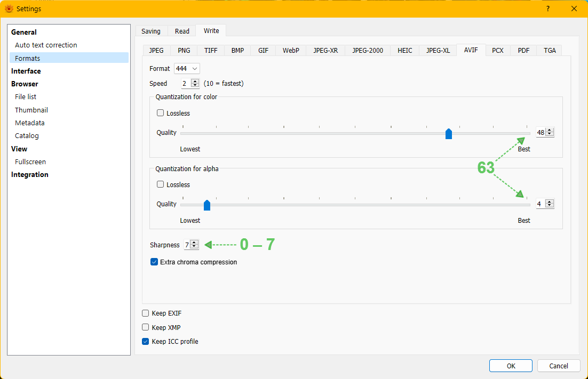Screen dimensions: 588x379
Task: Increase color Quality spinner value
Action: [x=550, y=131]
